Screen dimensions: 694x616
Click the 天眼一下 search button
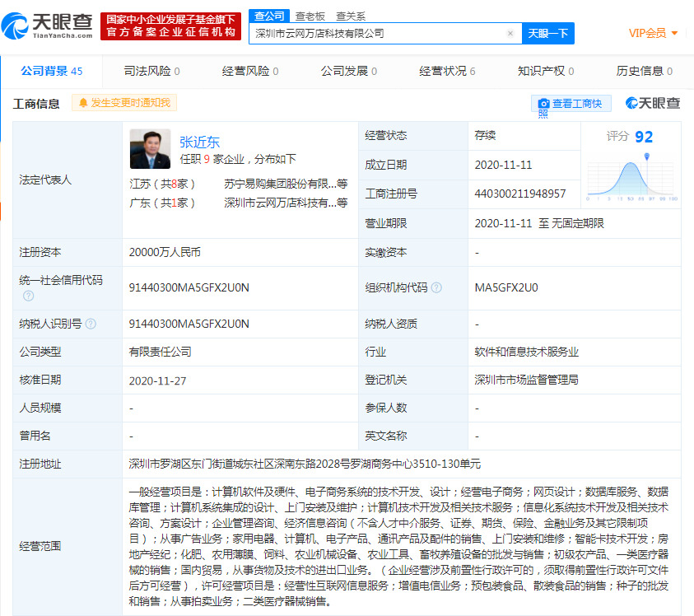[548, 33]
